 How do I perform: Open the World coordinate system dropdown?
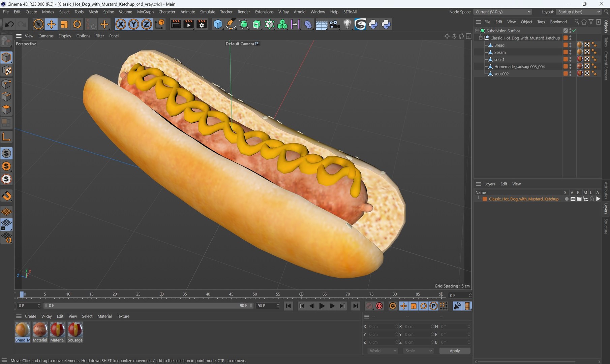[383, 351]
